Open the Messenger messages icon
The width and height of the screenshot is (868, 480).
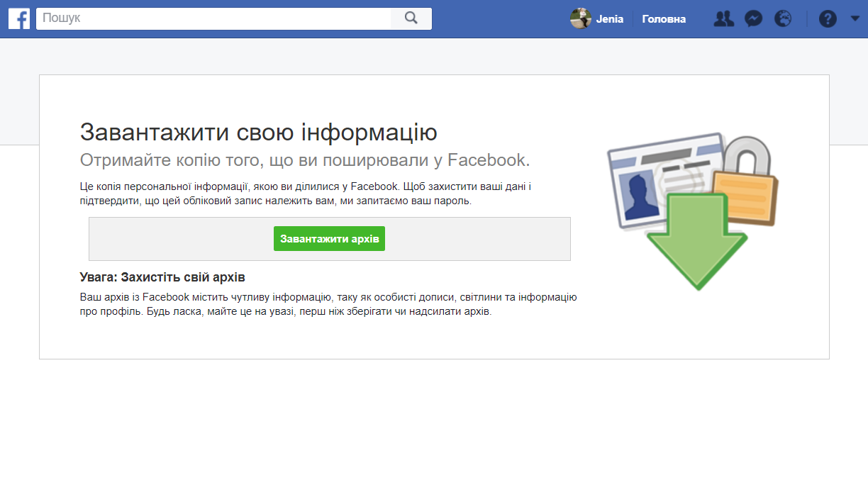[x=753, y=19]
